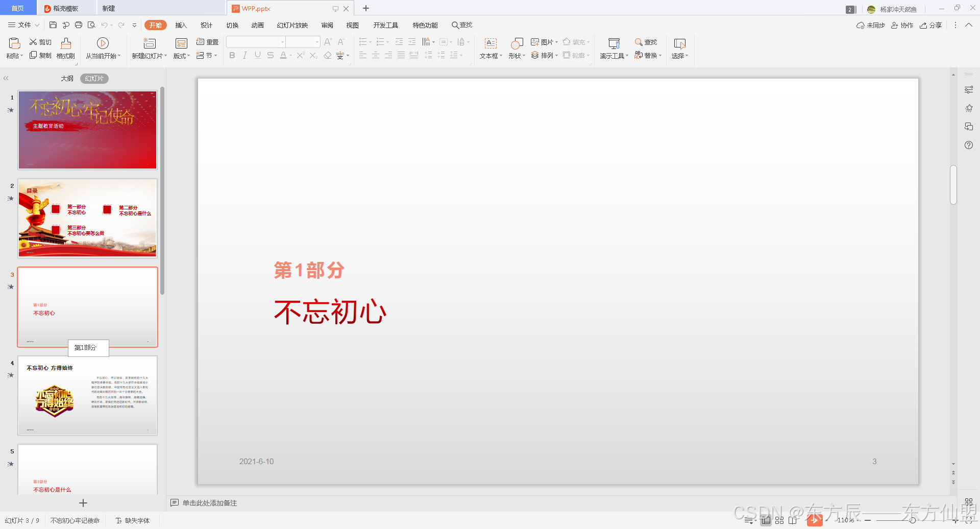Toggle center text alignment

376,55
